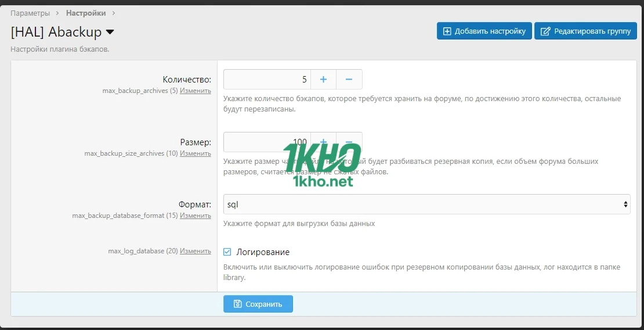Click the Формат select arrows
Viewport: 644px width, 330px height.
click(x=625, y=205)
